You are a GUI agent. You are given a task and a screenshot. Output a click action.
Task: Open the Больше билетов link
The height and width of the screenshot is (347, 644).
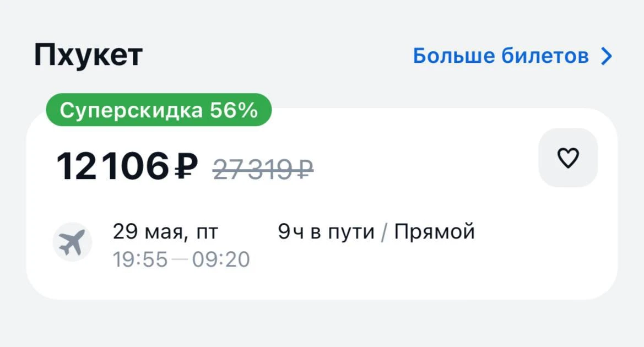512,56
